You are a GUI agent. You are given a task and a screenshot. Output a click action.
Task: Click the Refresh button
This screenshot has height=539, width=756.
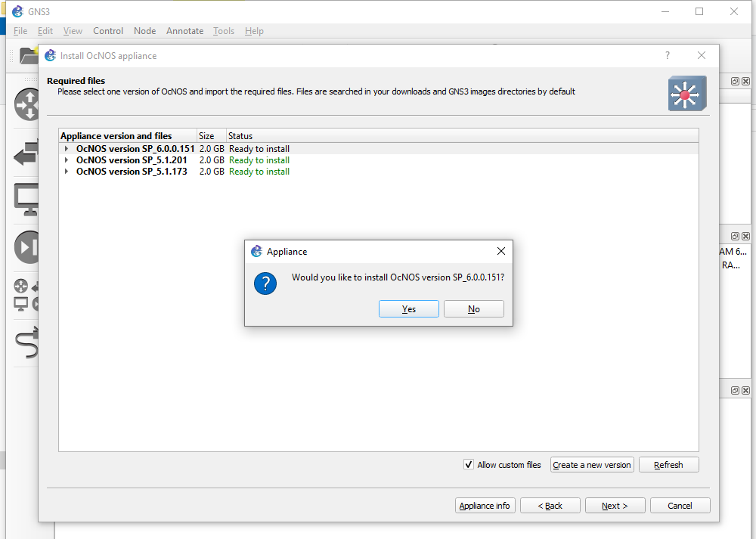coord(668,464)
